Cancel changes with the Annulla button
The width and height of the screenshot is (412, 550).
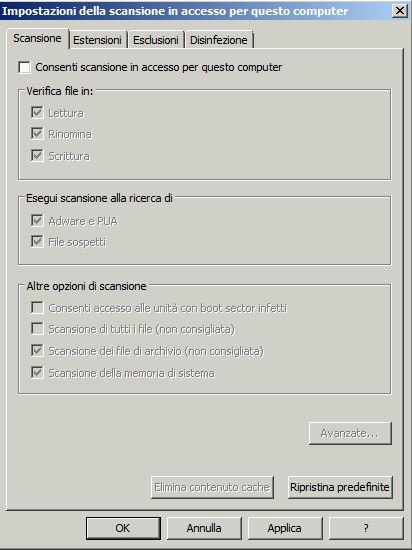(204, 528)
